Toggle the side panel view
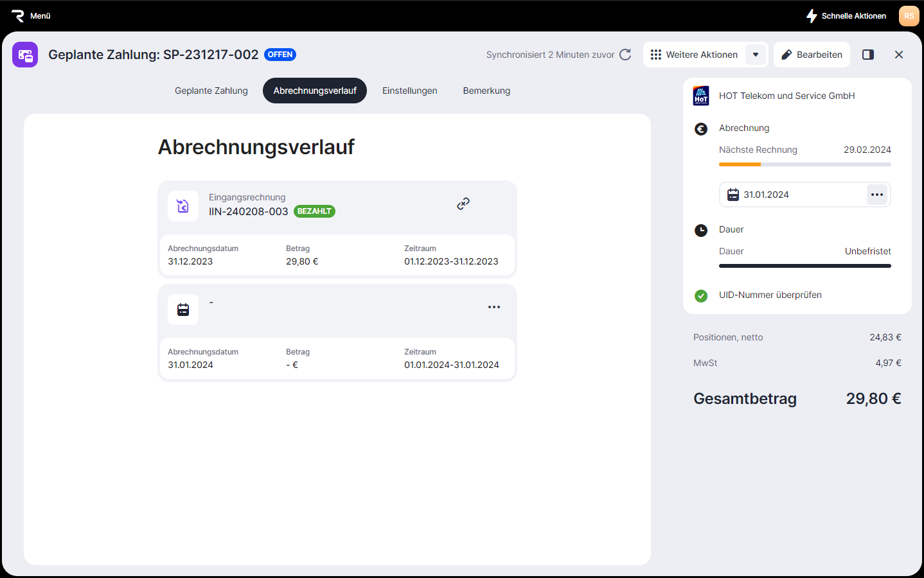The width and height of the screenshot is (924, 578). [x=867, y=55]
